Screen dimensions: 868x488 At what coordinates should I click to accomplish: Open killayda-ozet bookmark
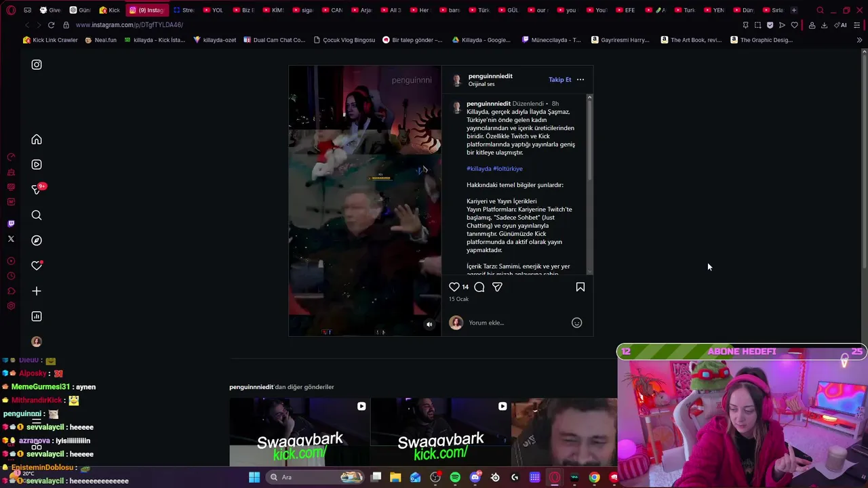215,40
